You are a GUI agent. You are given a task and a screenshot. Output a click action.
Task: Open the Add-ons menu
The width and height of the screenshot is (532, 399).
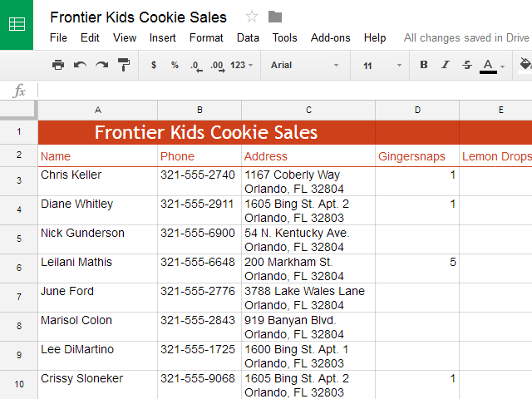(x=331, y=37)
